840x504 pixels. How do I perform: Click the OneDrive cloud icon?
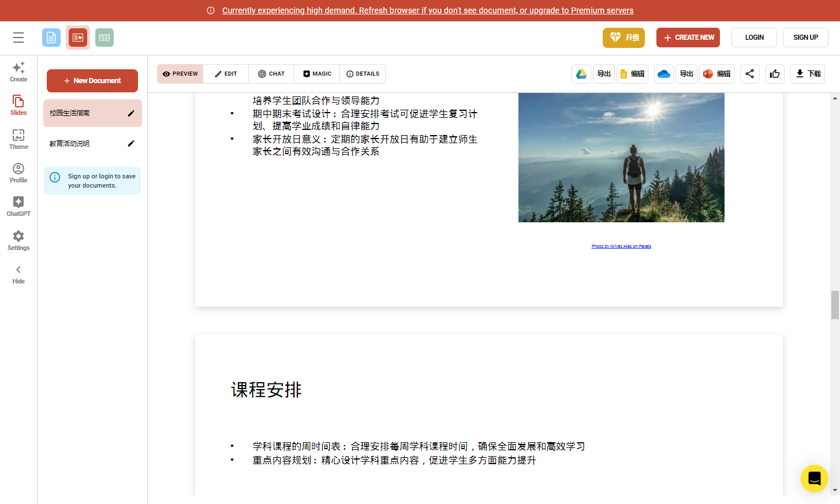click(664, 74)
